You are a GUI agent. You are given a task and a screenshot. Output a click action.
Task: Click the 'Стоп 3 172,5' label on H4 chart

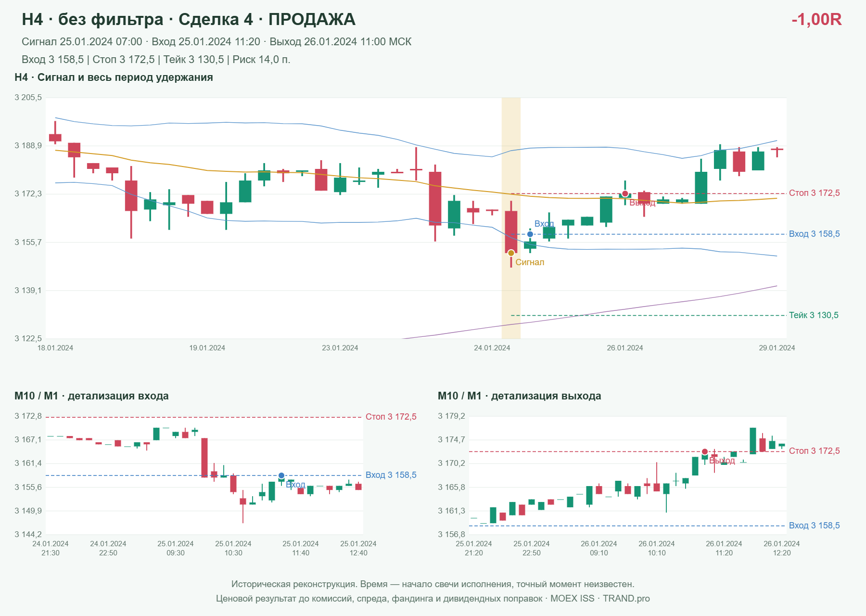point(815,193)
